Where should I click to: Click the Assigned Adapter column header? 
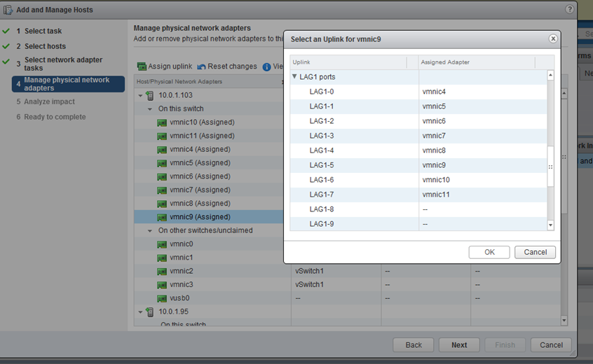477,62
